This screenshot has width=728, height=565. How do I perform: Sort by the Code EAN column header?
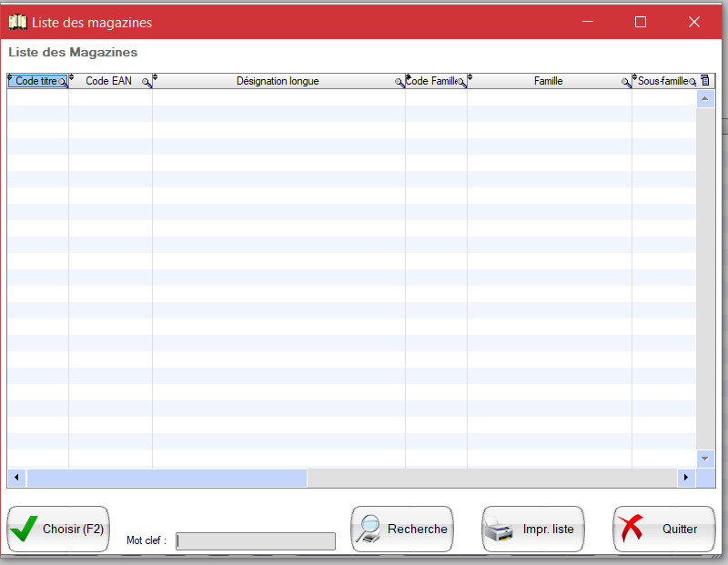[108, 81]
